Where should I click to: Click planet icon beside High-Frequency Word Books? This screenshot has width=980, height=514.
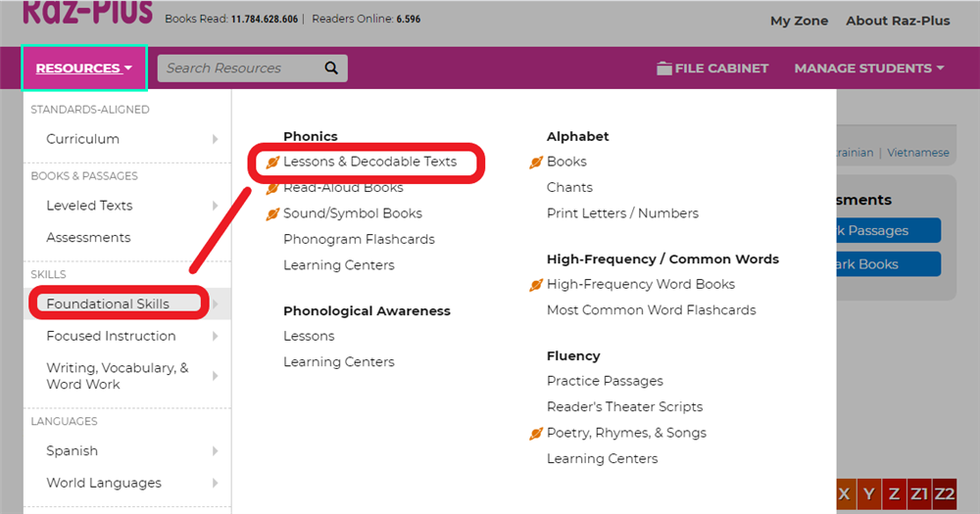click(x=536, y=285)
